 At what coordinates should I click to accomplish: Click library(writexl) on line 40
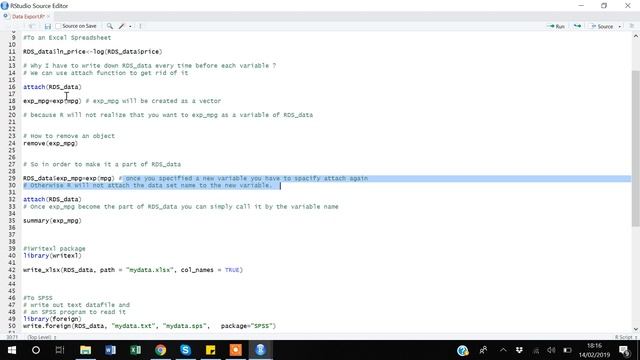click(x=52, y=256)
